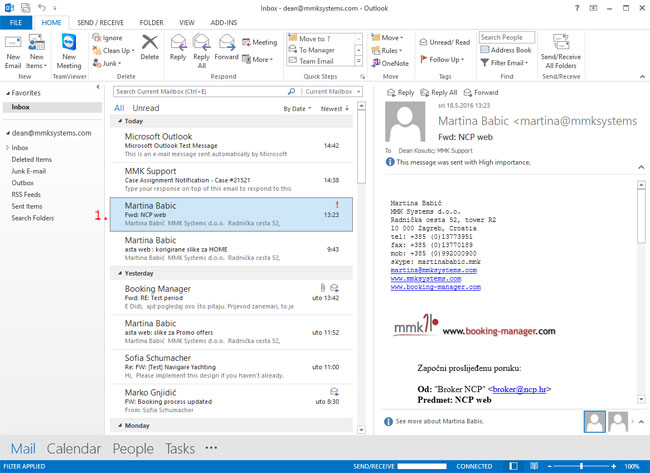Click Undo in Quick Access Toolbar
The height and width of the screenshot is (473, 650).
tap(41, 7)
